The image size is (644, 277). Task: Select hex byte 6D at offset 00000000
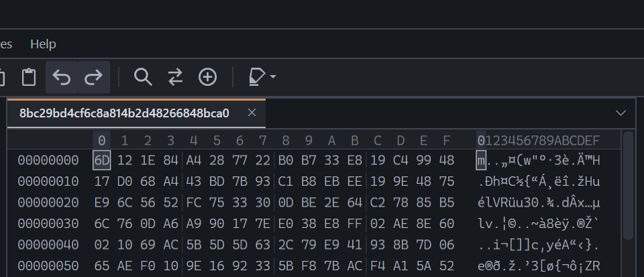[101, 160]
